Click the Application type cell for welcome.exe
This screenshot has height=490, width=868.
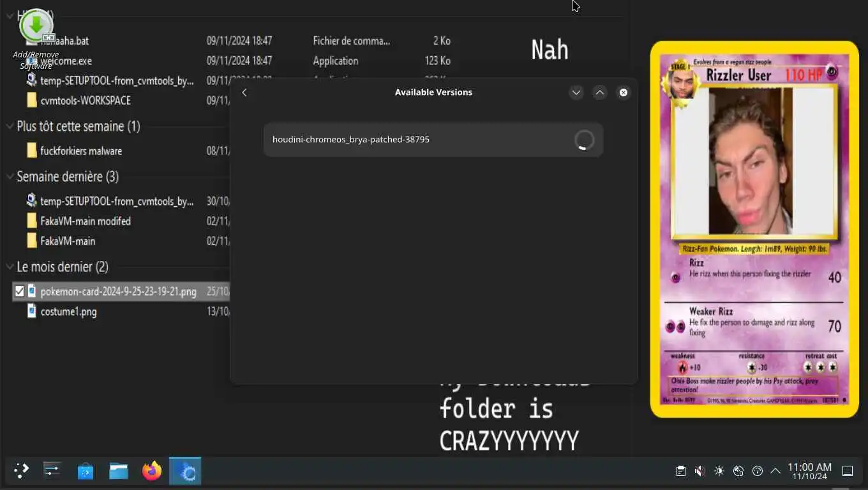pyautogui.click(x=336, y=61)
